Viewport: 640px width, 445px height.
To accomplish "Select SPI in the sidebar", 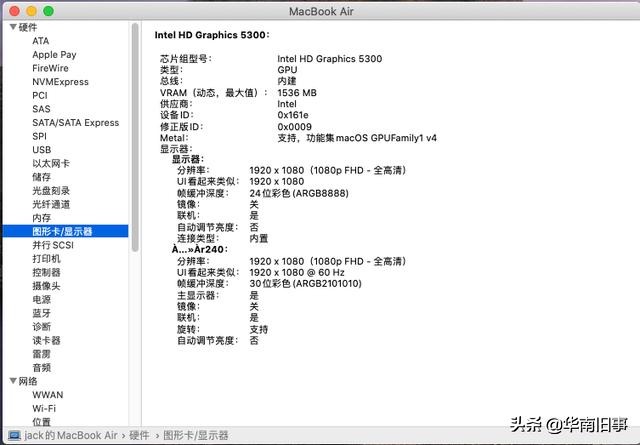I will click(39, 136).
